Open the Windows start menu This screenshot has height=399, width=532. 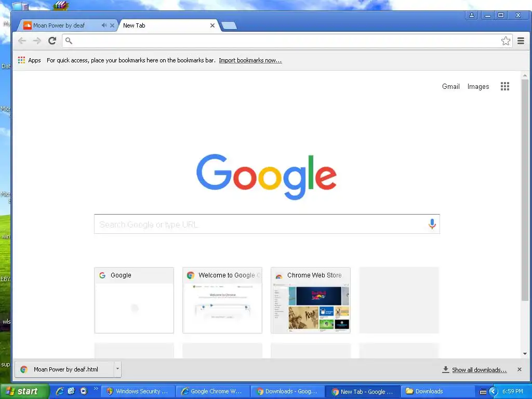click(24, 392)
